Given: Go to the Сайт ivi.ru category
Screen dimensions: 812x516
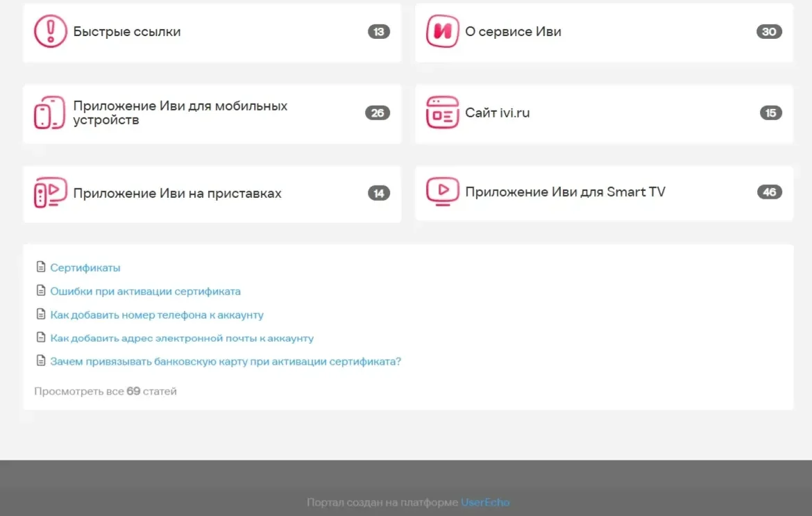Looking at the screenshot, I should (x=497, y=113).
